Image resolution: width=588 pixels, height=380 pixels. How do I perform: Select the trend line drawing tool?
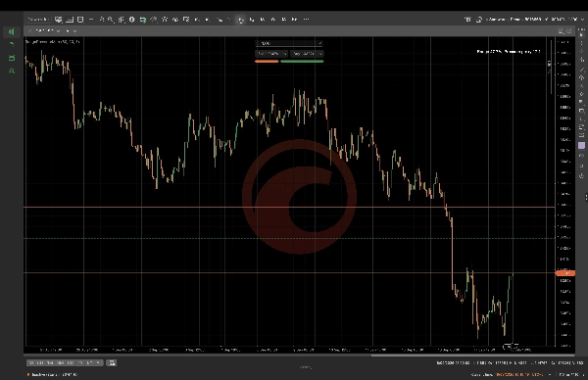coord(581,70)
